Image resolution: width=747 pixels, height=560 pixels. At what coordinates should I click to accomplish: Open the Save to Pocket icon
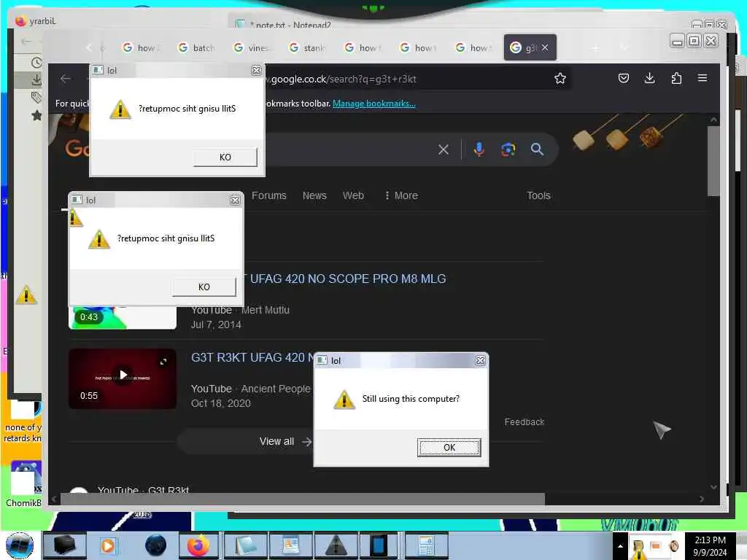[x=624, y=78]
